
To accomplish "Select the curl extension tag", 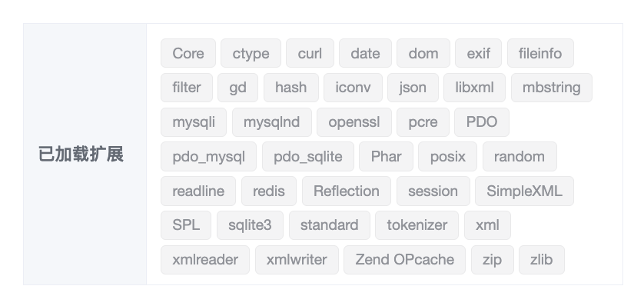I will click(310, 53).
